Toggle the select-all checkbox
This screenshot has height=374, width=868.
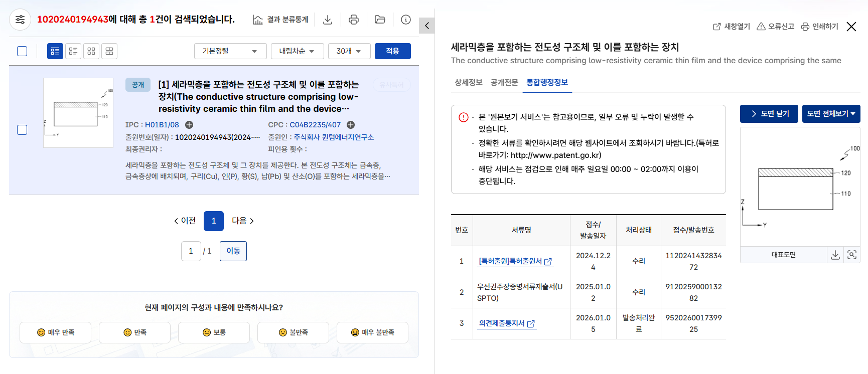pos(22,51)
